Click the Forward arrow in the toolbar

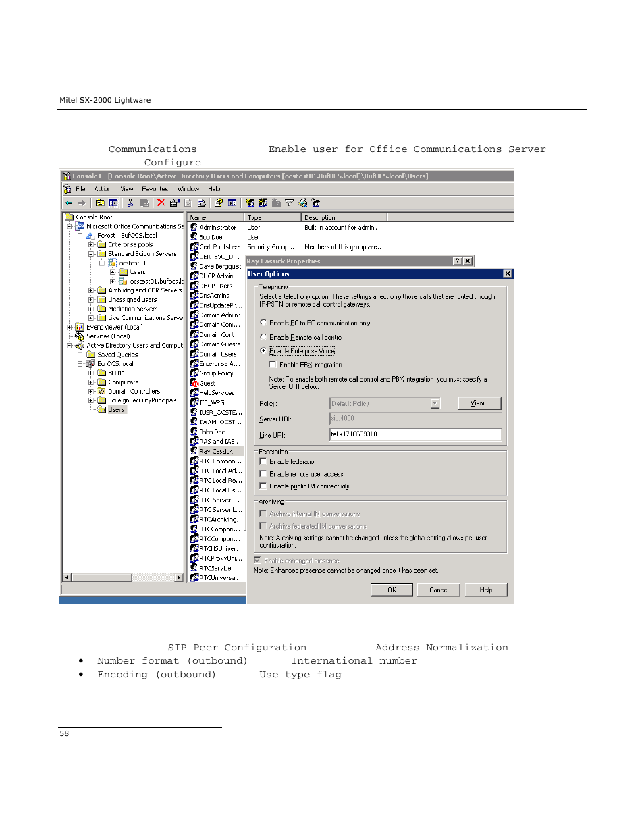tap(82, 203)
